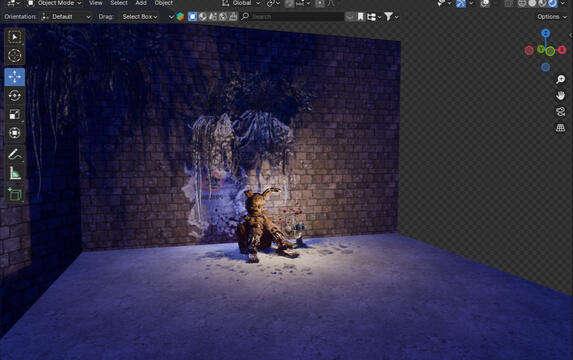
Task: Open the pivot point dropdown
Action: (x=273, y=3)
